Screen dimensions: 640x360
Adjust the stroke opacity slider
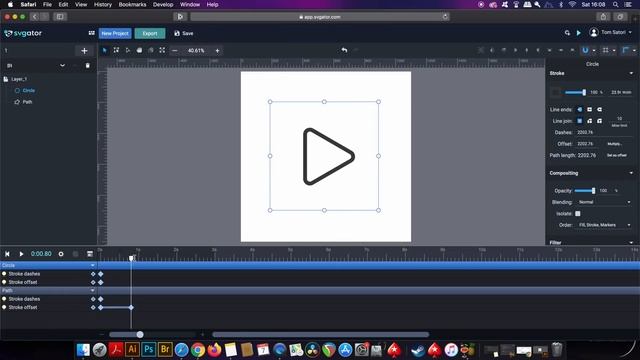(x=576, y=93)
